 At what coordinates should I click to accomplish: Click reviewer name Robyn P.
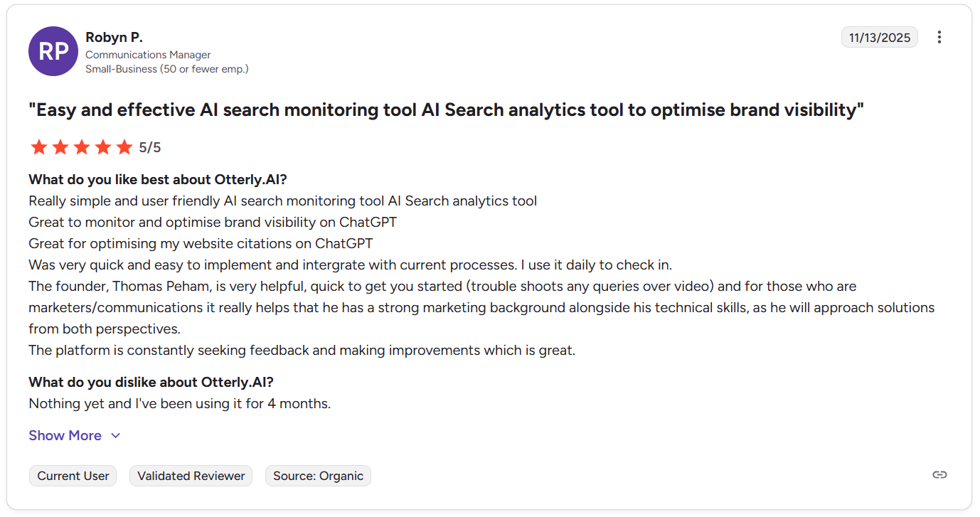pos(114,37)
